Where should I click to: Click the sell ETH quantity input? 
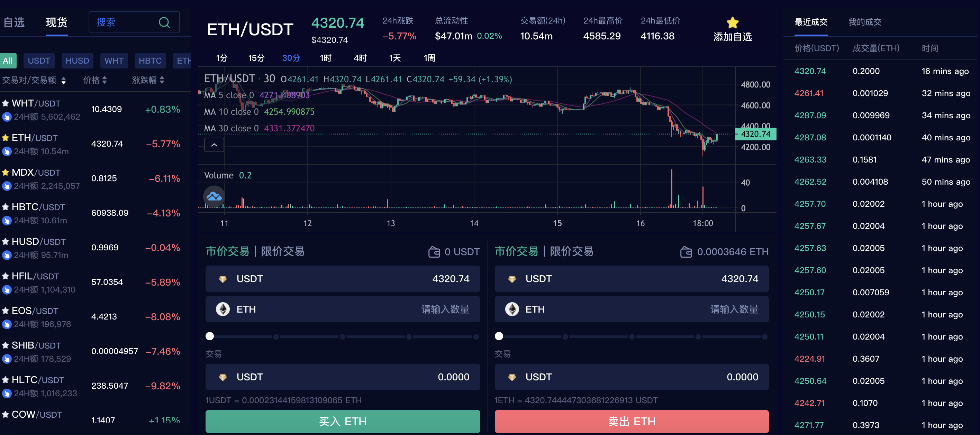pos(632,309)
